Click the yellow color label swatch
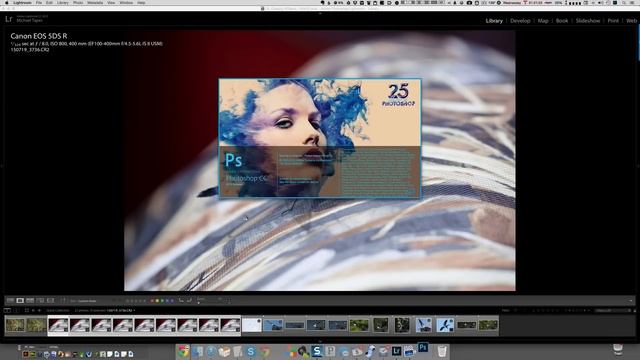 (157, 301)
